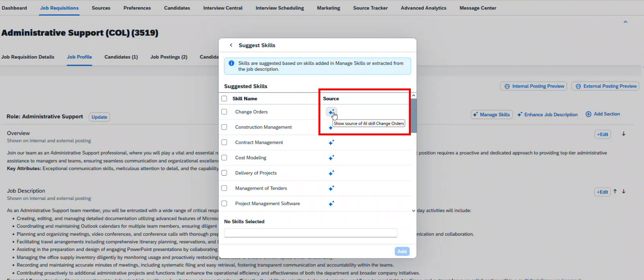The image size is (644, 280).
Task: Show AI source for Change Orders skill
Action: click(331, 112)
